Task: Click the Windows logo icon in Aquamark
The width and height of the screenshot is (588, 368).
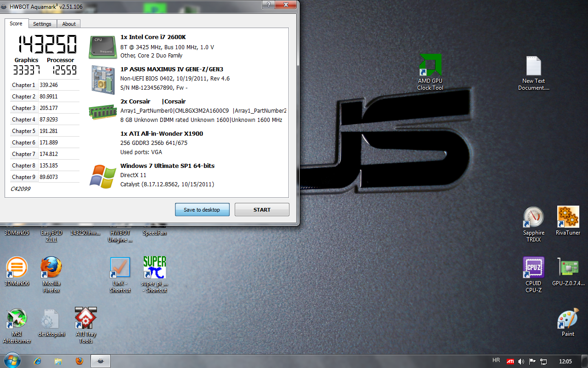Action: coord(103,176)
